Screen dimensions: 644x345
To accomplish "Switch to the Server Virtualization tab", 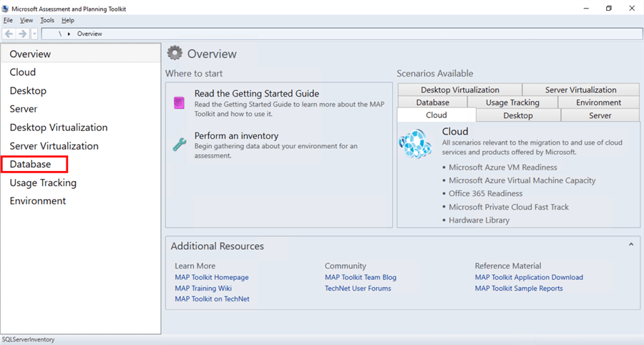I will (x=580, y=89).
